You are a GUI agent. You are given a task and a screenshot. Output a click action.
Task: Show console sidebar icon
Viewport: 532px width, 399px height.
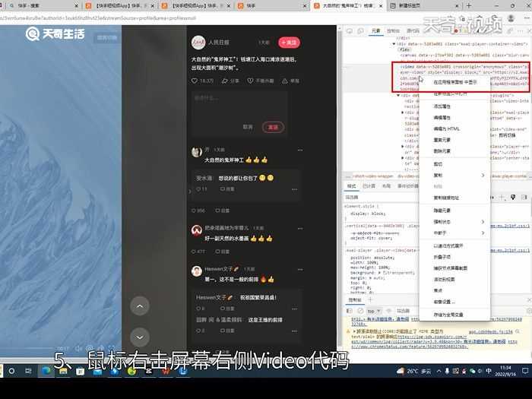click(349, 311)
